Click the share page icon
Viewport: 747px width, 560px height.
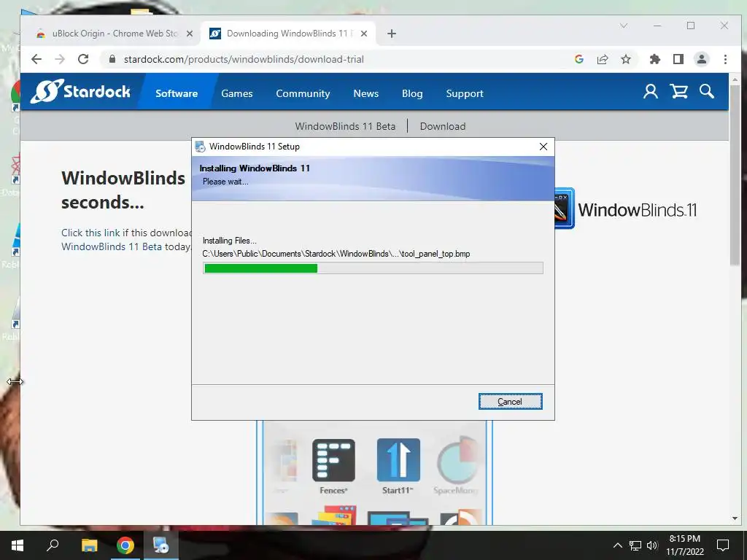coord(603,59)
